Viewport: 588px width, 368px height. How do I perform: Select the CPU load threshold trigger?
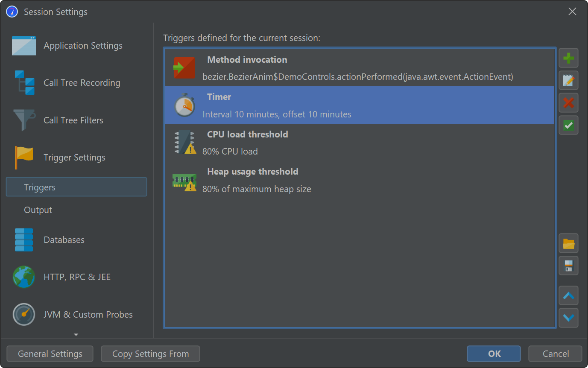(x=359, y=143)
